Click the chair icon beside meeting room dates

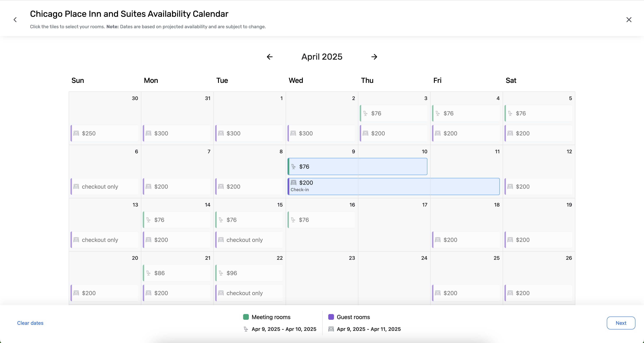coord(246,329)
